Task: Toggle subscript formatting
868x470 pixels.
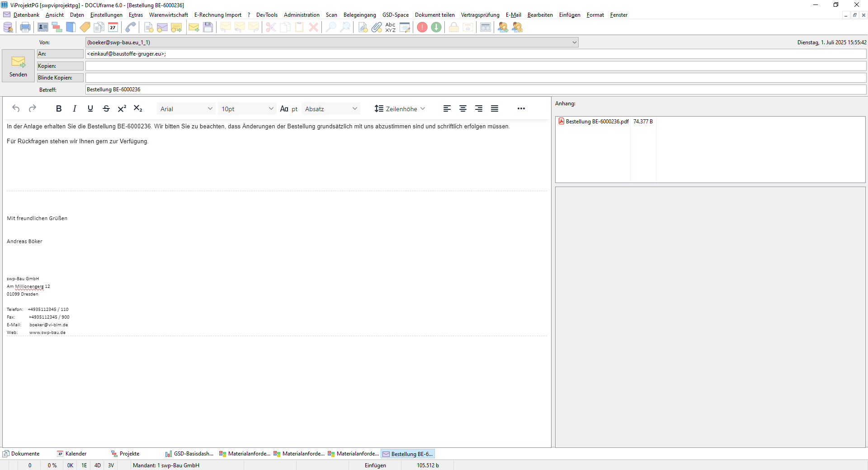Action: 138,108
